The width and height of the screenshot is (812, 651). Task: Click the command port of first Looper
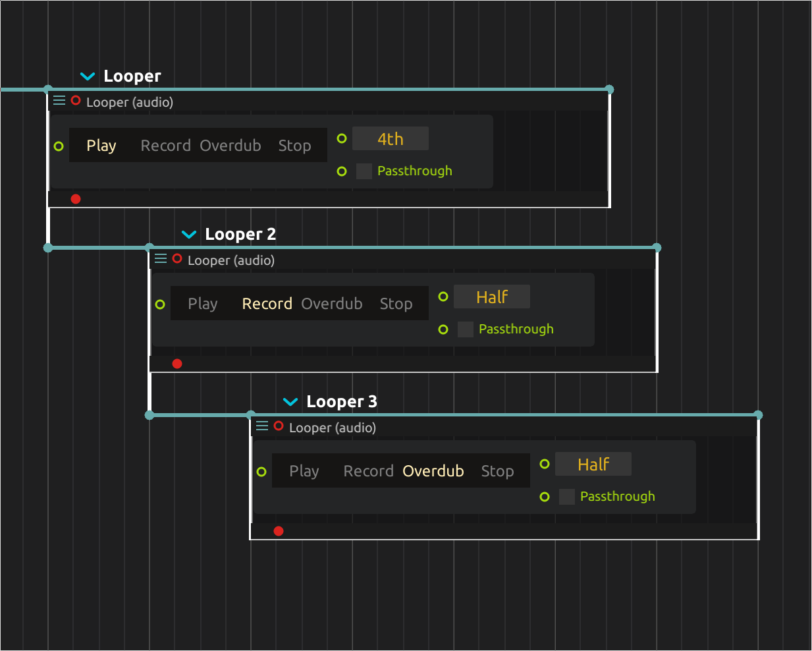point(59,146)
